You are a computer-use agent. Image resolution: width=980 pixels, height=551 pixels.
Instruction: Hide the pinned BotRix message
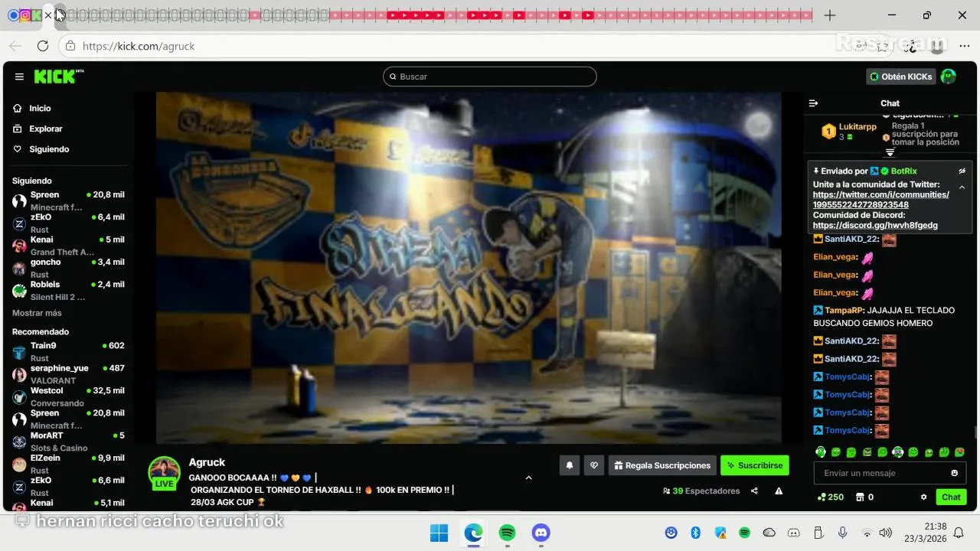pos(962,171)
